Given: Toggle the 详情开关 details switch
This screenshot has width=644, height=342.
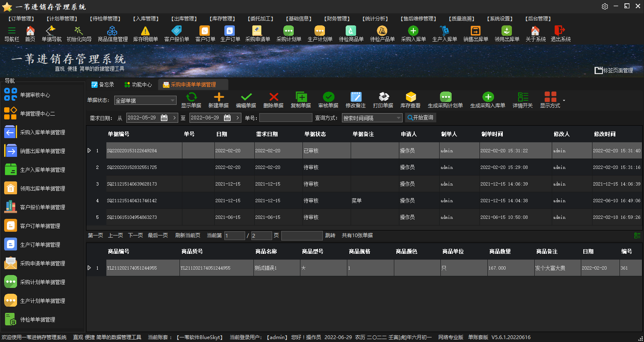Looking at the screenshot, I should (523, 100).
